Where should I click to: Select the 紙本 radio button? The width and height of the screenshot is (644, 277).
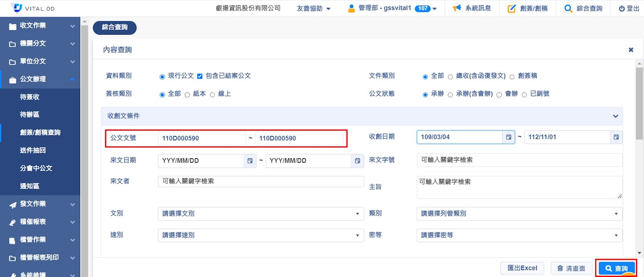click(187, 95)
